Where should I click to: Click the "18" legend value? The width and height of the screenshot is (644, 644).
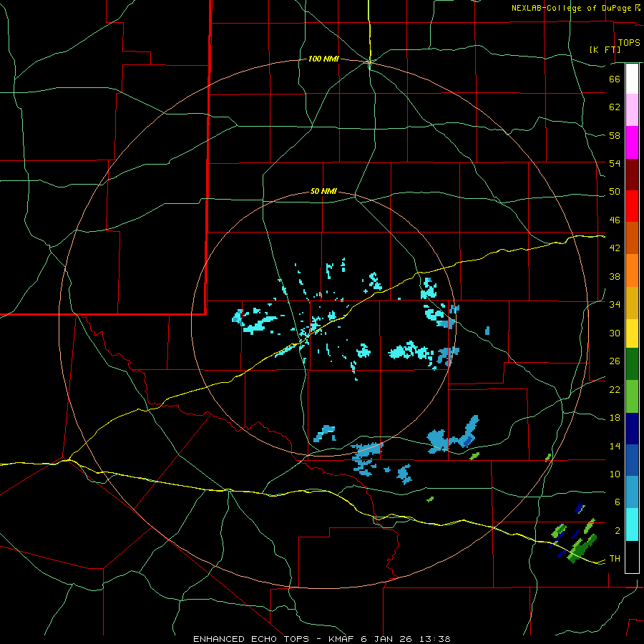pos(615,418)
